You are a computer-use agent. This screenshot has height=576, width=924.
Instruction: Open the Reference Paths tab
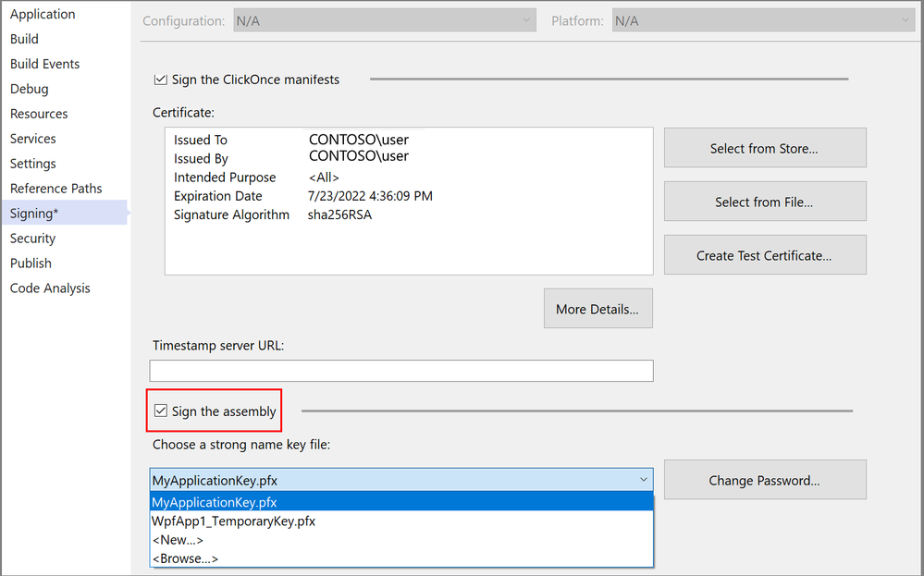pyautogui.click(x=56, y=189)
